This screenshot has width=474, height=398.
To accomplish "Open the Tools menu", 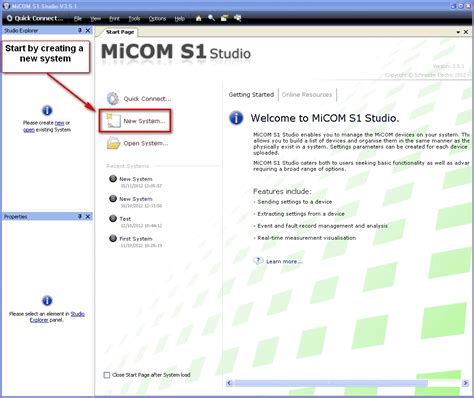I will coord(134,19).
